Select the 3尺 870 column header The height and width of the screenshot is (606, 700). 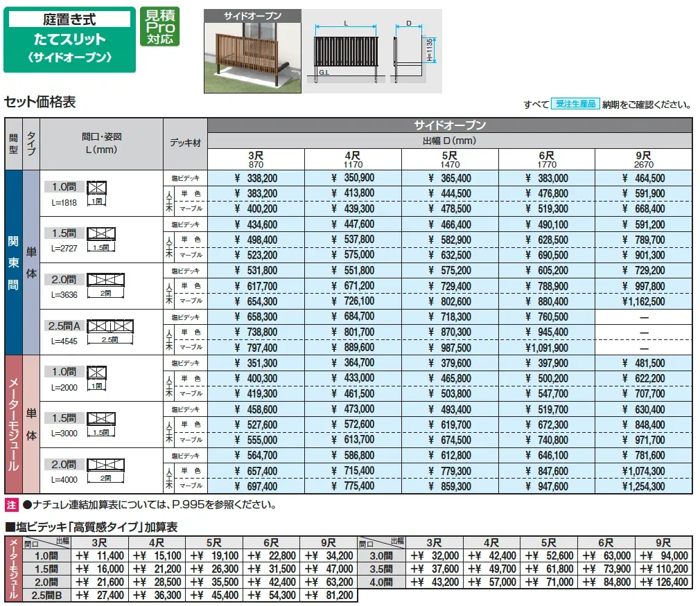pyautogui.click(x=256, y=159)
